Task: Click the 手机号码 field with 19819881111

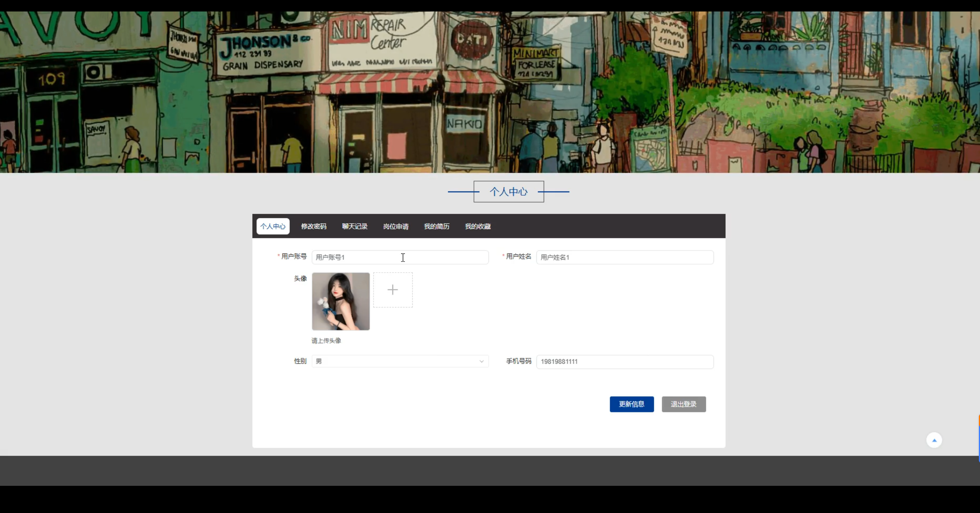Action: pos(624,362)
